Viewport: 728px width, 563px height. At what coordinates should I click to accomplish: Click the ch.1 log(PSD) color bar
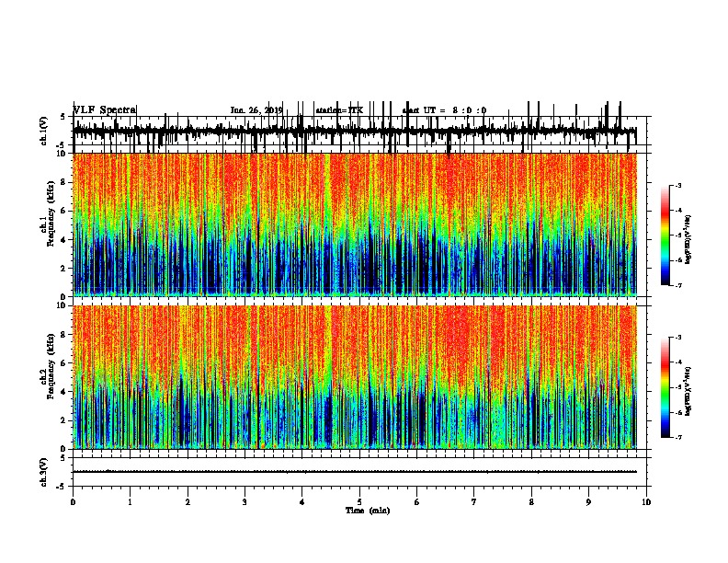[x=665, y=236]
